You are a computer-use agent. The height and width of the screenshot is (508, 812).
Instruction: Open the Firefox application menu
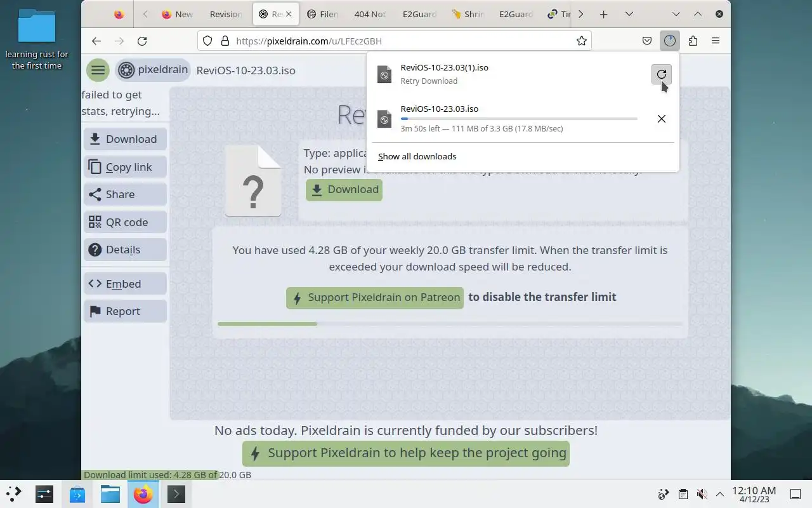click(716, 41)
